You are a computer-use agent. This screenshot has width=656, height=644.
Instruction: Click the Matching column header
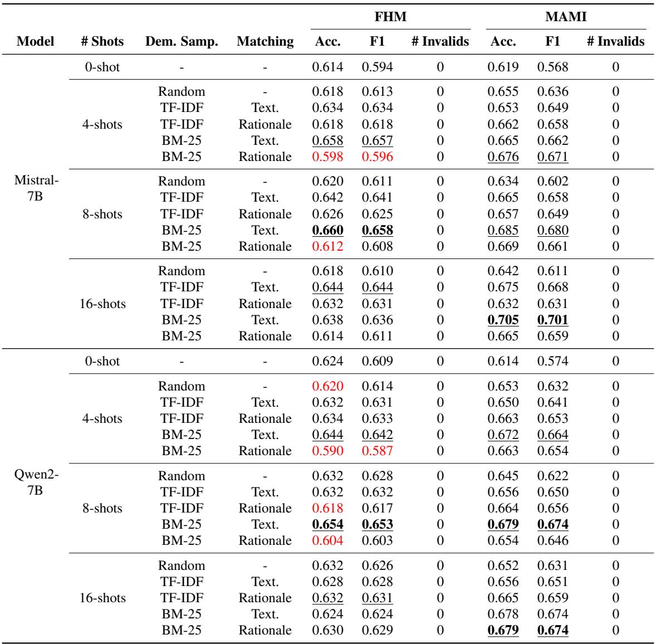(265, 41)
